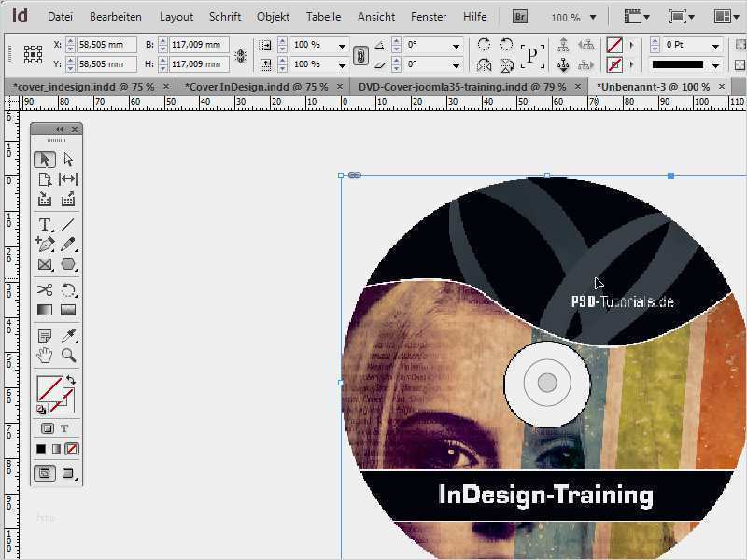
Task: Rotate 90° clockwise in control bar
Action: click(484, 45)
